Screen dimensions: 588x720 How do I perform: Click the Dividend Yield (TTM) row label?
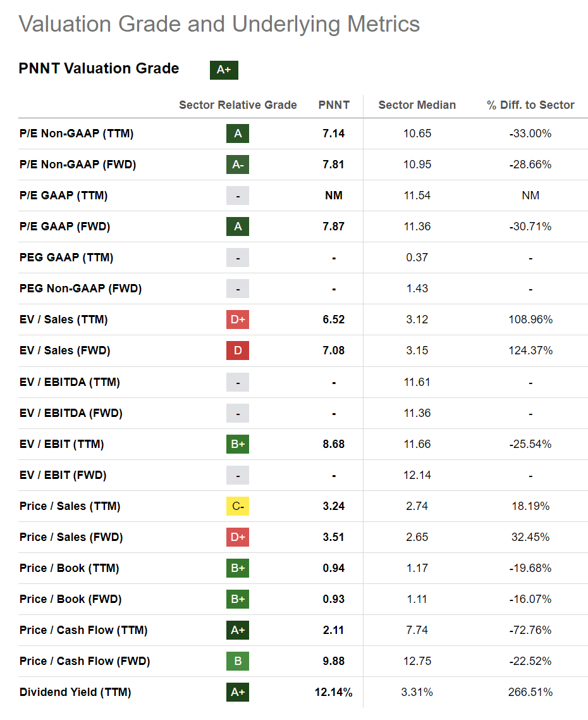[75, 692]
